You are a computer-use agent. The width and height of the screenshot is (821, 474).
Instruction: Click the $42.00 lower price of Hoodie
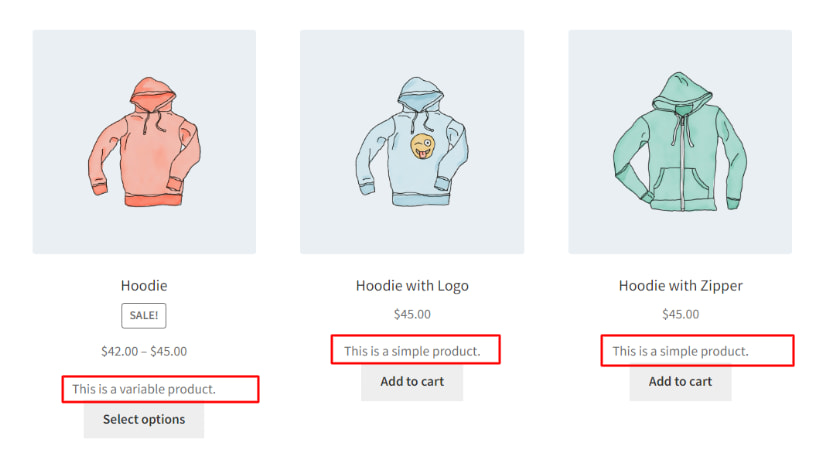click(x=119, y=351)
